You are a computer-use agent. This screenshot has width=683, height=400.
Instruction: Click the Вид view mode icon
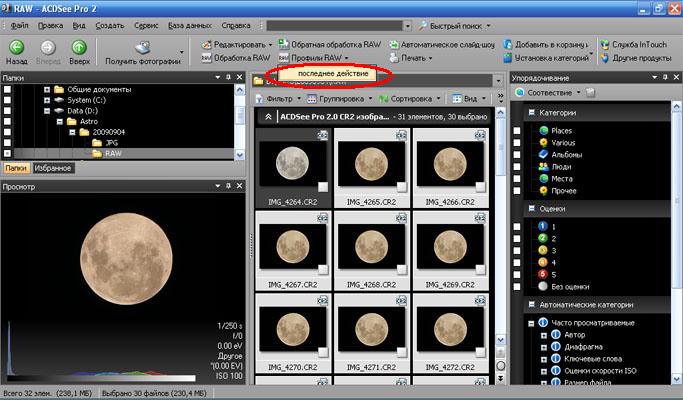[457, 99]
